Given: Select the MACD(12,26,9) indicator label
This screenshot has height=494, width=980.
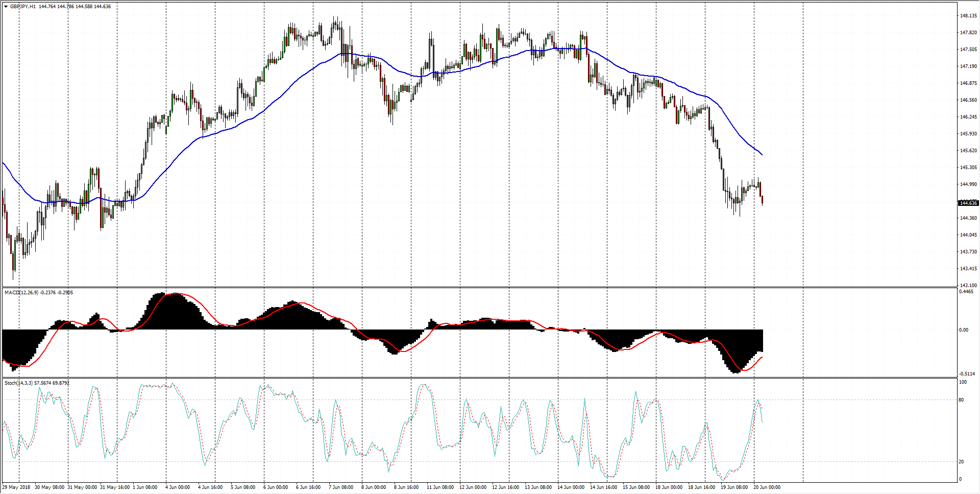Looking at the screenshot, I should point(21,293).
